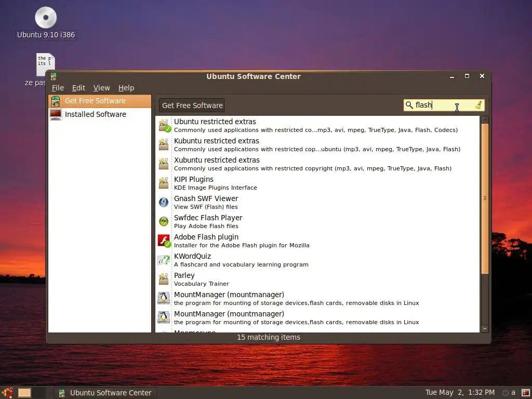Click the Software Center title bar icon
Viewport: 532px width, 399px height.
54,76
